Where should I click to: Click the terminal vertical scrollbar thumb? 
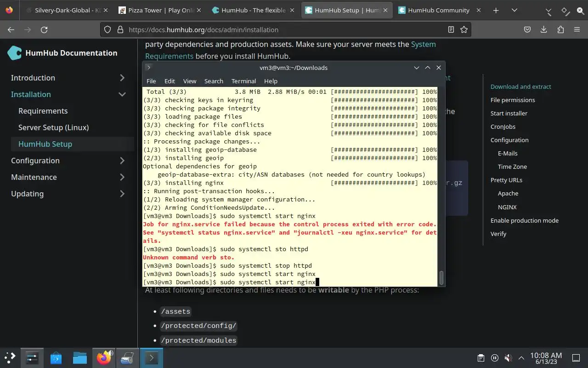click(441, 278)
